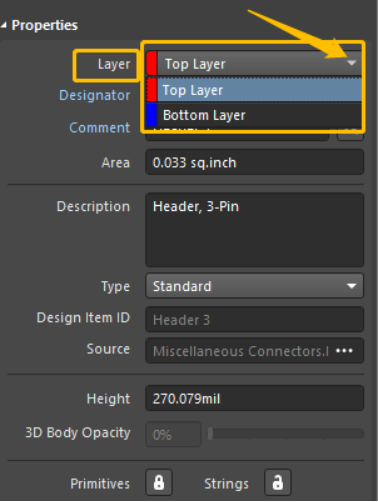
Task: Click the red swatch in Layer combo box
Action: click(152, 63)
